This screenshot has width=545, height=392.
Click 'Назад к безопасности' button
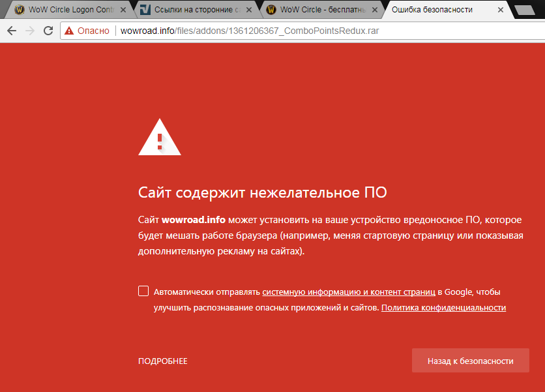[x=470, y=361]
